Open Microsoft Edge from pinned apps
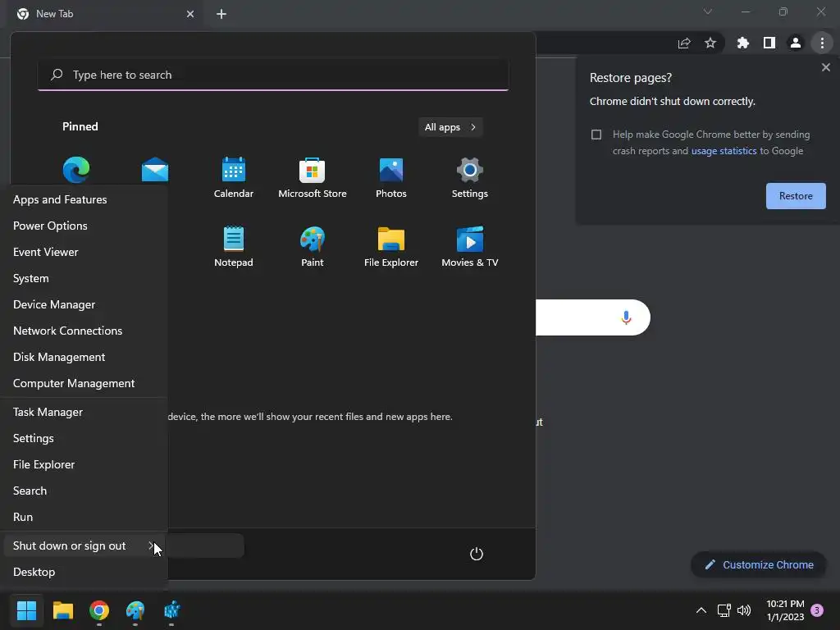 [76, 170]
